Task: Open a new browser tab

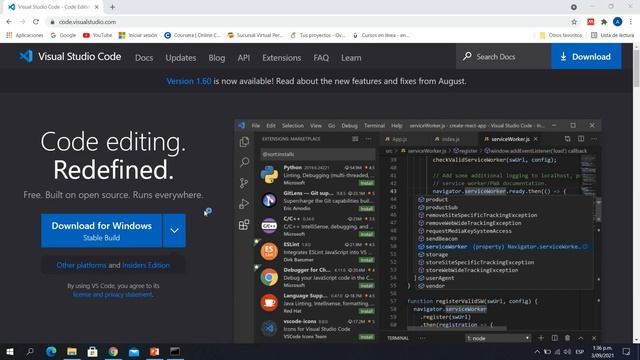Action: 112,7
